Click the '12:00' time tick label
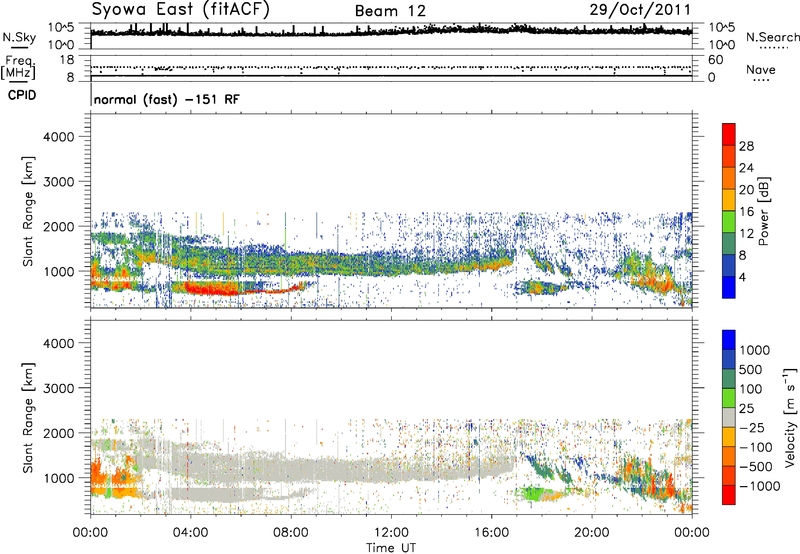Image resolution: width=800 pixels, height=554 pixels. pos(391,533)
